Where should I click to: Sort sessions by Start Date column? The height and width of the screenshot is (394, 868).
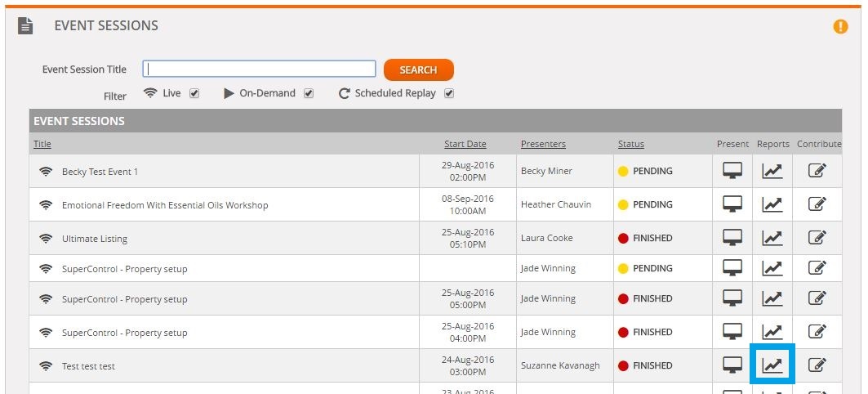coord(465,144)
